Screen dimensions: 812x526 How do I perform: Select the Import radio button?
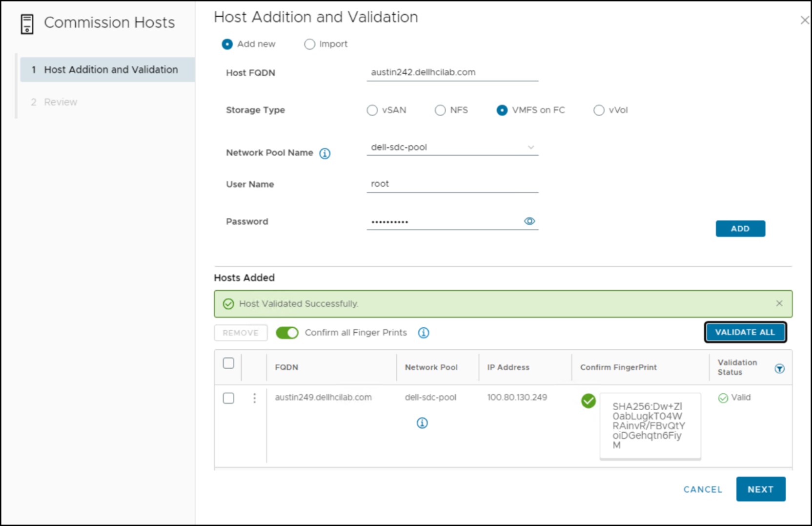309,44
